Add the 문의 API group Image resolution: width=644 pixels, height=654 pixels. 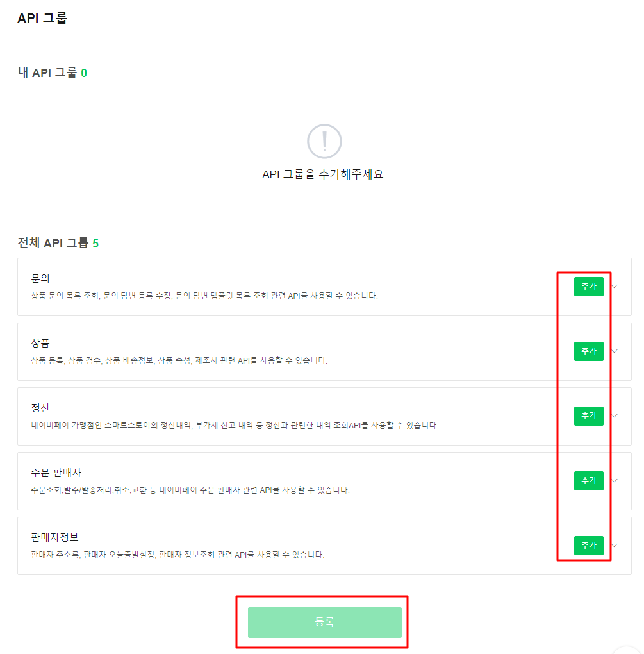(588, 287)
